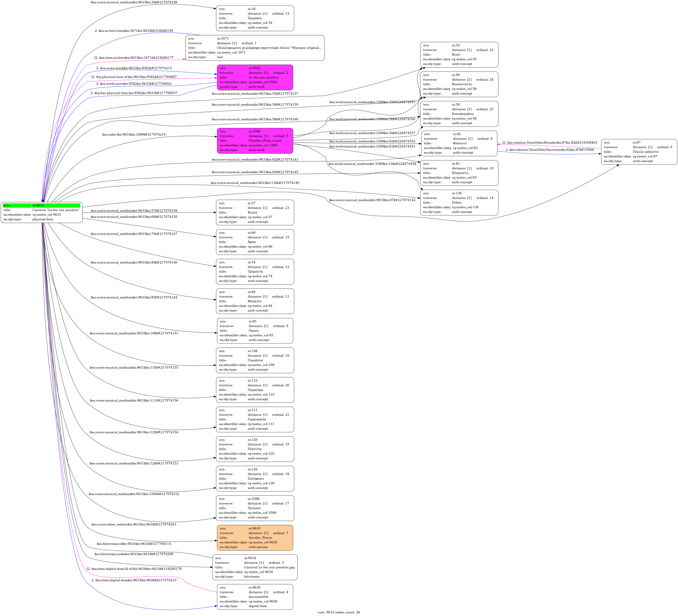
Task: Click the orange Ancelin, Pierre node
Action: 255,538
